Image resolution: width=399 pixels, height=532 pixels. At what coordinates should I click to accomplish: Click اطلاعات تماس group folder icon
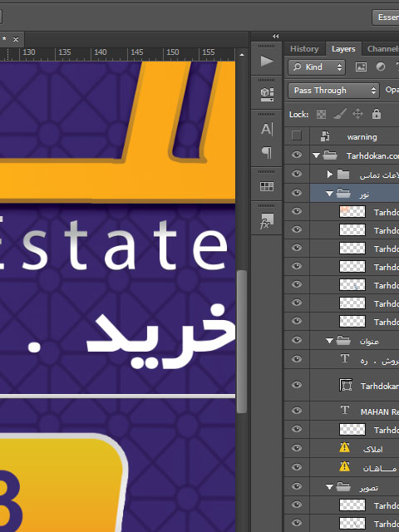(x=343, y=175)
